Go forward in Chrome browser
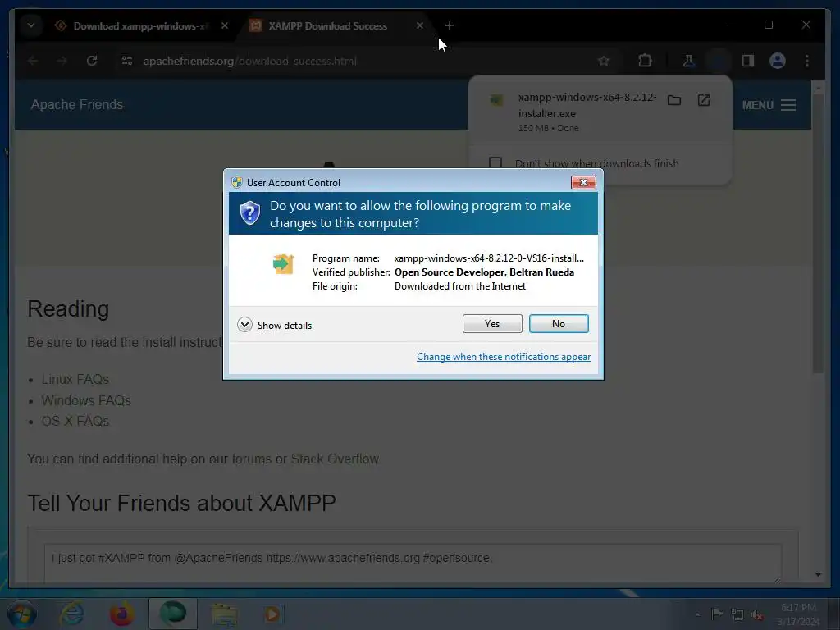Image resolution: width=840 pixels, height=630 pixels. coord(62,61)
